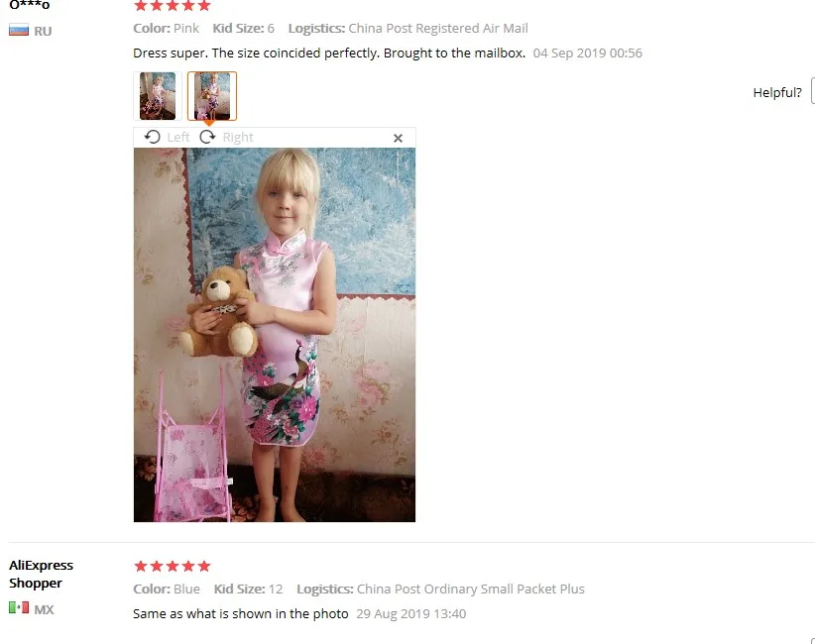Open the first review photo thumbnail

pyautogui.click(x=158, y=96)
